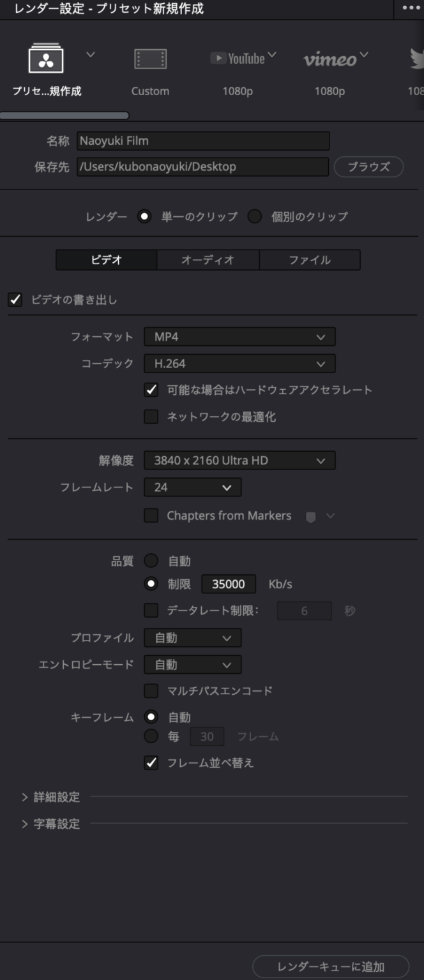Switch to the オーディオ tab

208,260
